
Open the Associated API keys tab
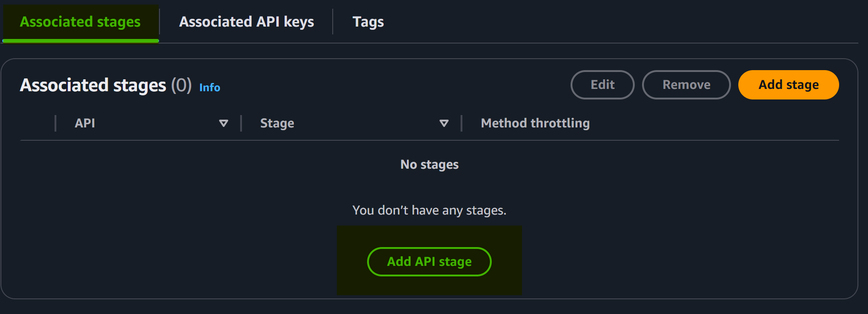[247, 22]
